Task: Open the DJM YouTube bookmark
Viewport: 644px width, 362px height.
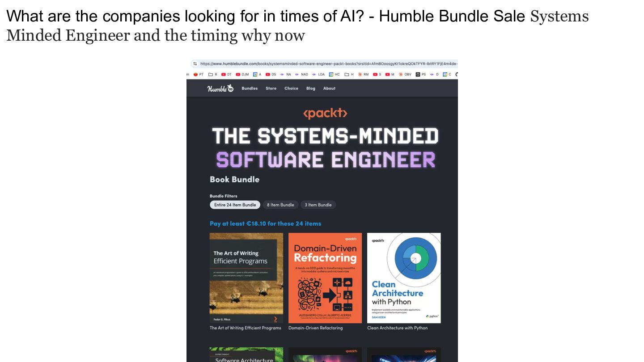Action: click(242, 75)
